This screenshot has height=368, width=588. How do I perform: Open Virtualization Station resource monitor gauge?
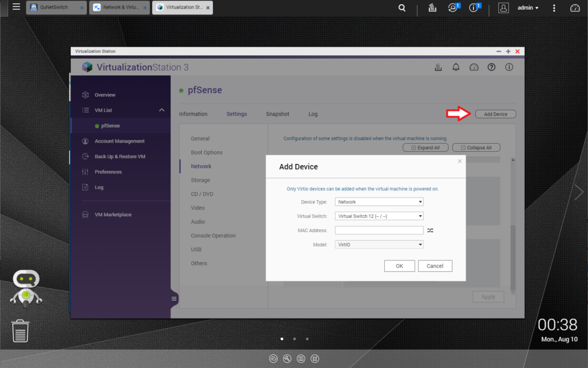pyautogui.click(x=474, y=67)
